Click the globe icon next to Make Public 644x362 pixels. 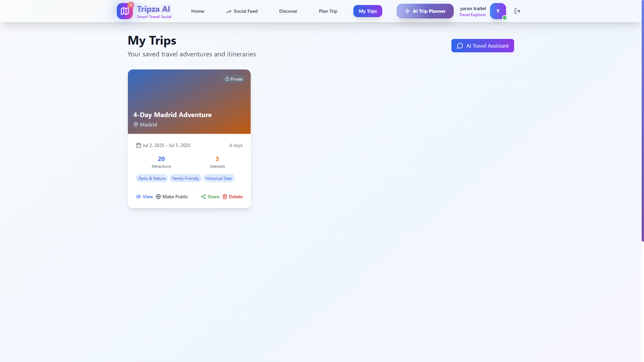point(158,197)
